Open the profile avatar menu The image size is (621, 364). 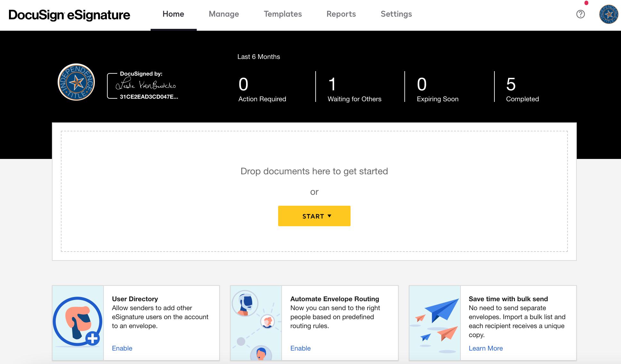click(x=608, y=14)
